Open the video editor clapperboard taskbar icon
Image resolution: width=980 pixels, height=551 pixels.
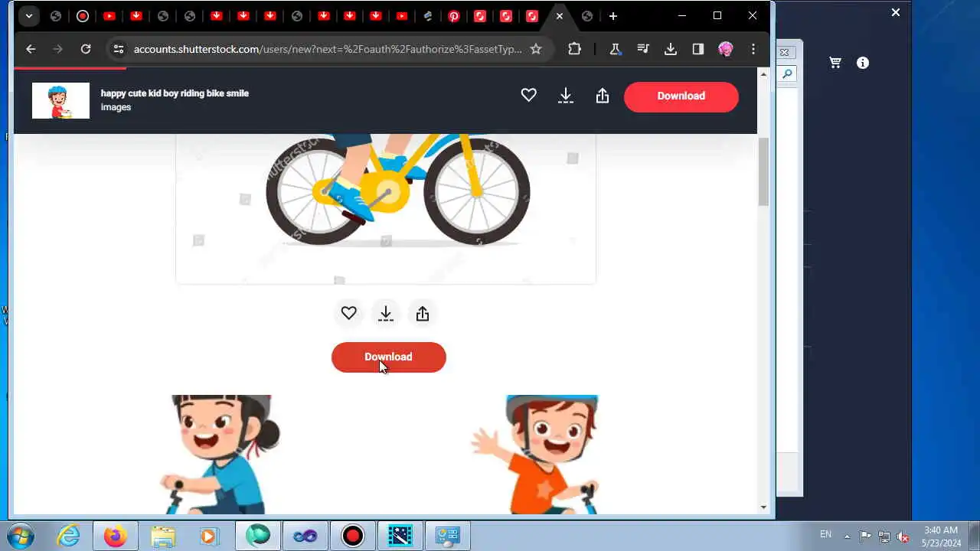[400, 536]
